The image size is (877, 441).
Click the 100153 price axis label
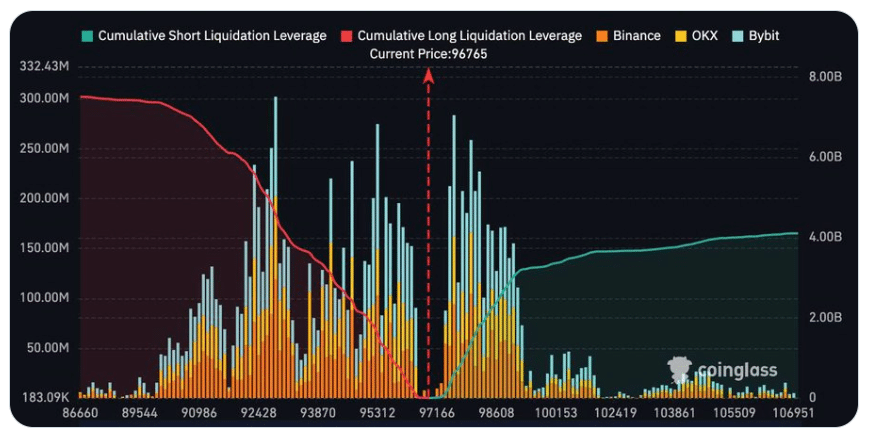555,414
